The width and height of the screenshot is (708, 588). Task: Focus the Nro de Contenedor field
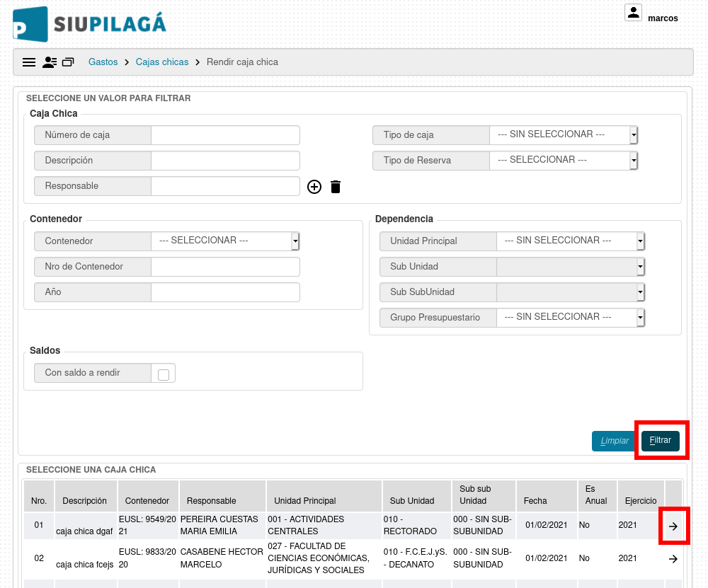coord(225,266)
